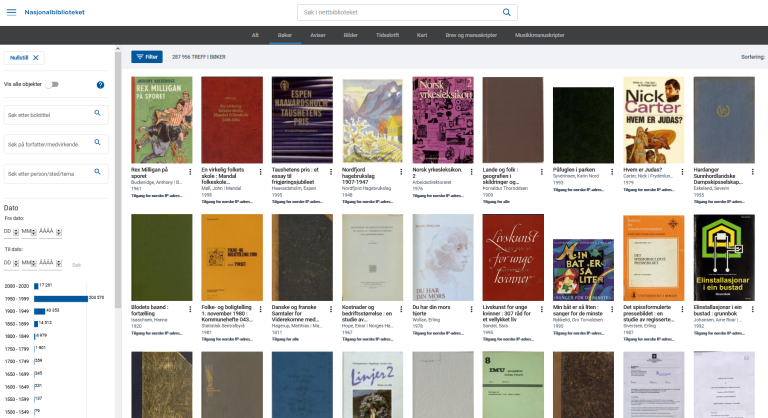This screenshot has height=418, width=768.
Task: Click search icon in person/sted/tema field
Action: (x=97, y=172)
